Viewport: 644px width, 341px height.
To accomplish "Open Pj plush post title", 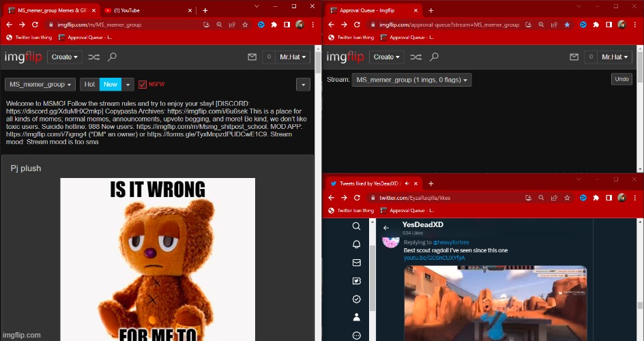I will pyautogui.click(x=25, y=168).
